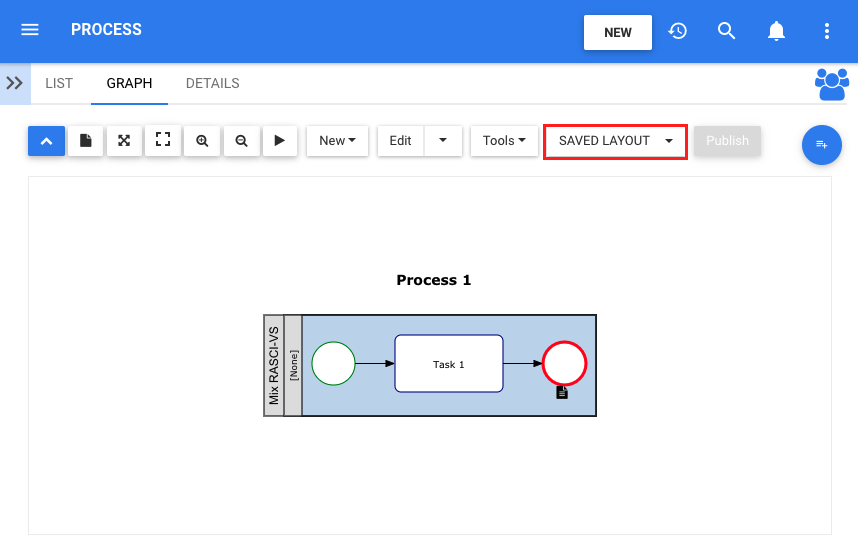Collapse the toolbar with the up chevron
This screenshot has width=858, height=548.
click(x=47, y=141)
